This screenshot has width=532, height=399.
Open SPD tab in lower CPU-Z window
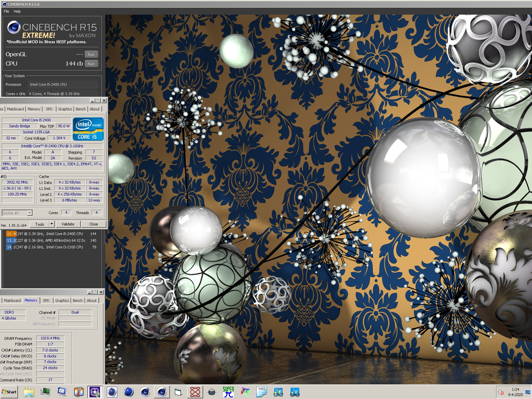(x=46, y=301)
